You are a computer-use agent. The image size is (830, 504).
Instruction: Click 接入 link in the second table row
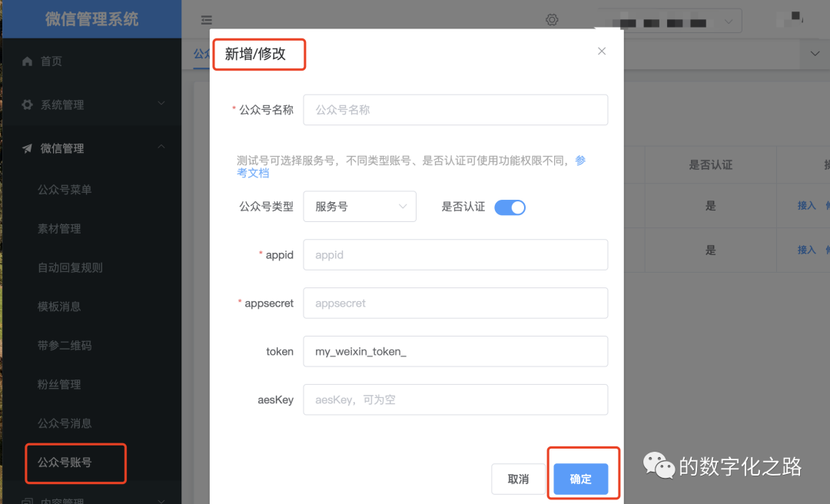pos(807,250)
